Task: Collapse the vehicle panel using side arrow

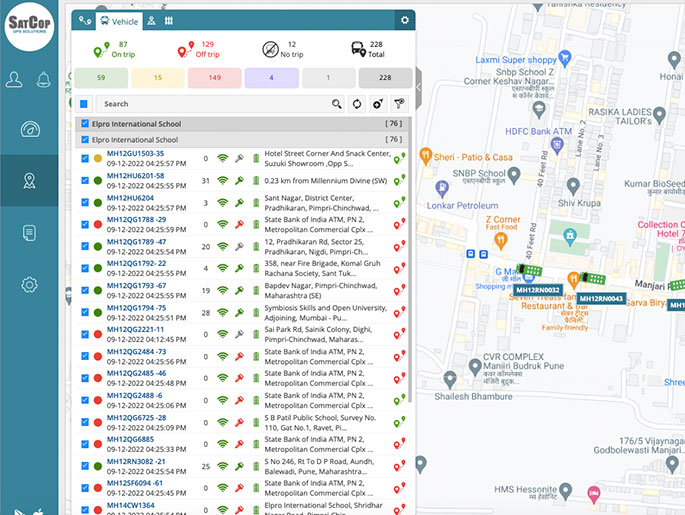Action: click(419, 88)
